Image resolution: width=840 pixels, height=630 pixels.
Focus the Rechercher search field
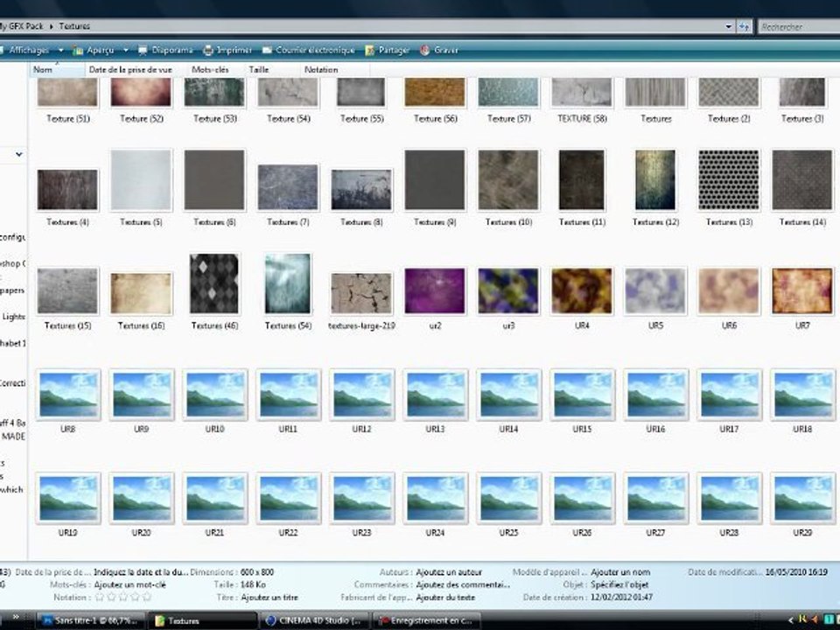pyautogui.click(x=799, y=26)
